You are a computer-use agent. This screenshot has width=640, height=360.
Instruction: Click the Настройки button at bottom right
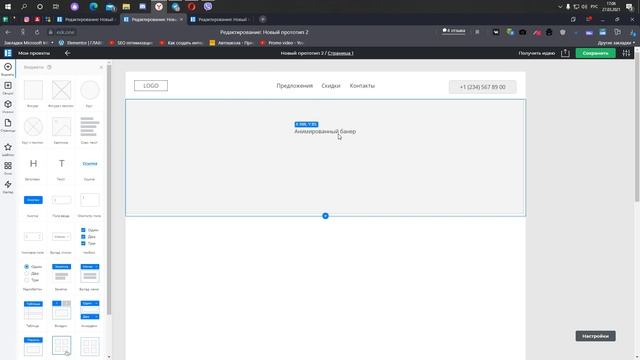(x=596, y=336)
